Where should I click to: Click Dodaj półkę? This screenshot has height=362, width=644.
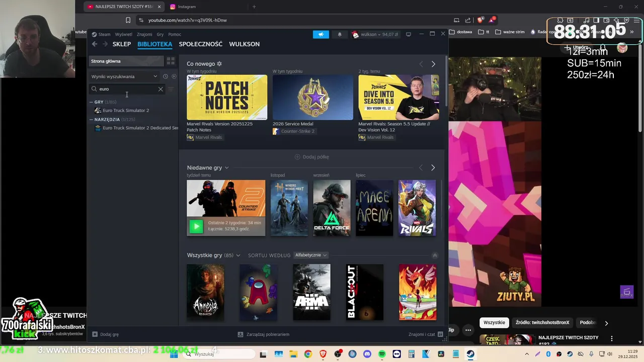point(312,157)
